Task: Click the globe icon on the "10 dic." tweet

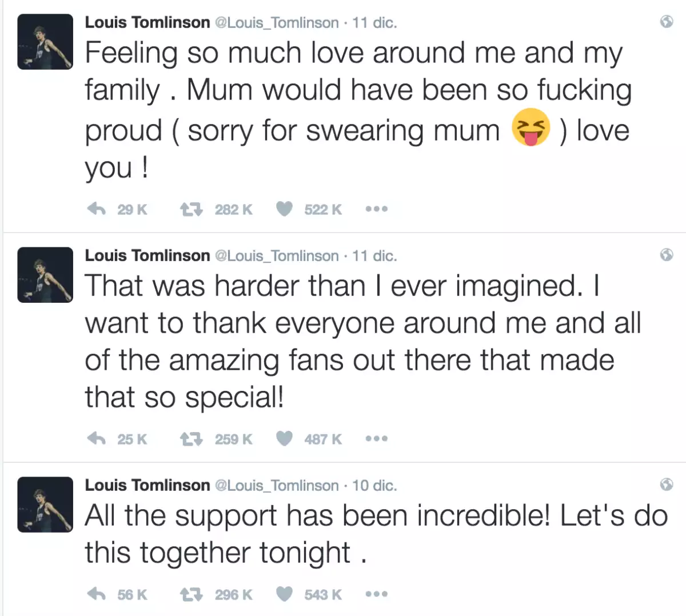Action: [x=666, y=485]
